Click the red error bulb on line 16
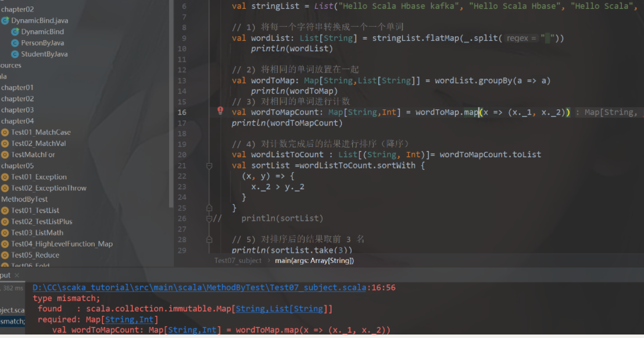 (x=220, y=111)
